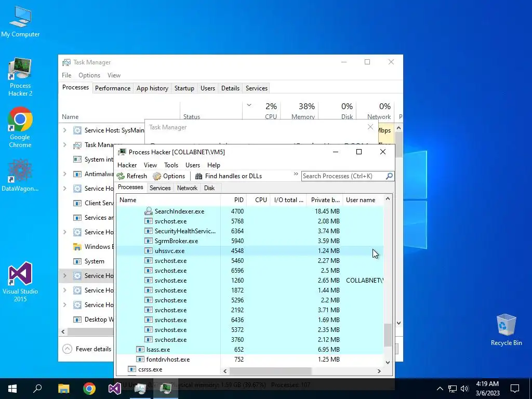This screenshot has width=532, height=399.
Task: Open the notification Action Center
Action: tap(515, 389)
